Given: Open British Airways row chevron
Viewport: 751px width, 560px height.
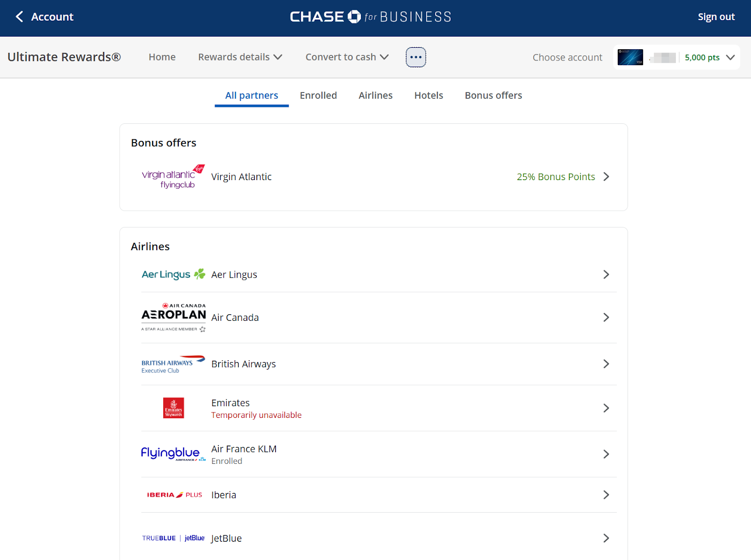Looking at the screenshot, I should [x=606, y=364].
